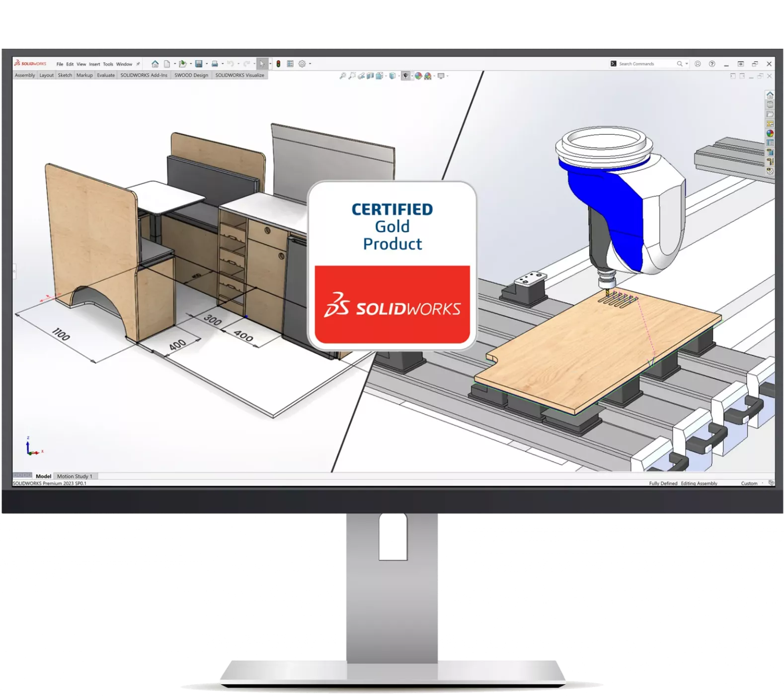Create a new document via New icon
The height and width of the screenshot is (696, 784).
coord(167,64)
